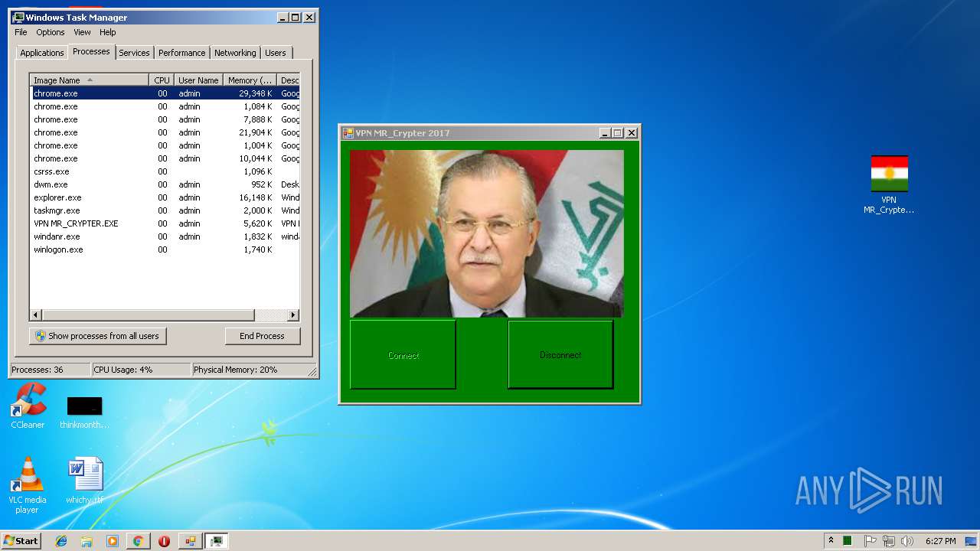Switch to the Applications tab
This screenshot has width=980, height=551.
41,53
